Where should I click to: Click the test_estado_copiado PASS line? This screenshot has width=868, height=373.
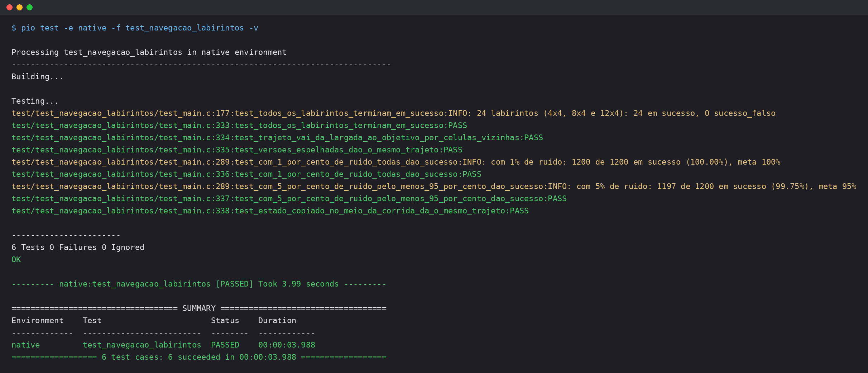click(x=270, y=211)
